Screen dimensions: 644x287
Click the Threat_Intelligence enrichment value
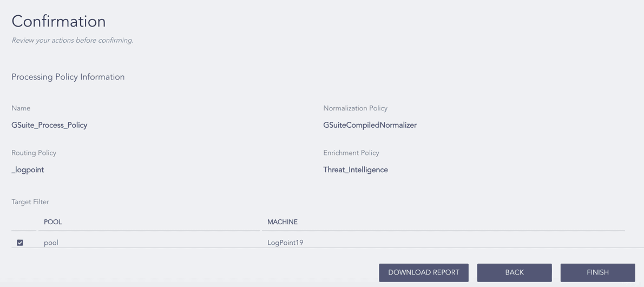coord(355,170)
